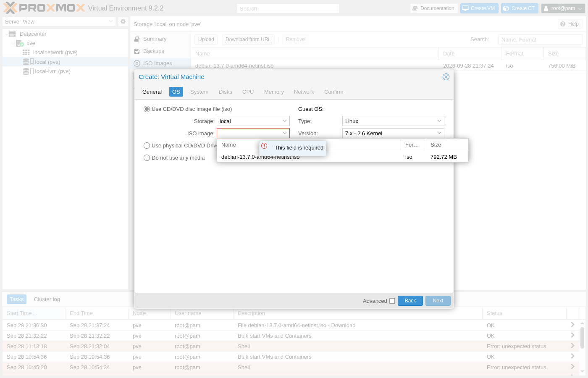
Task: Click the Summary book icon
Action: tap(137, 39)
